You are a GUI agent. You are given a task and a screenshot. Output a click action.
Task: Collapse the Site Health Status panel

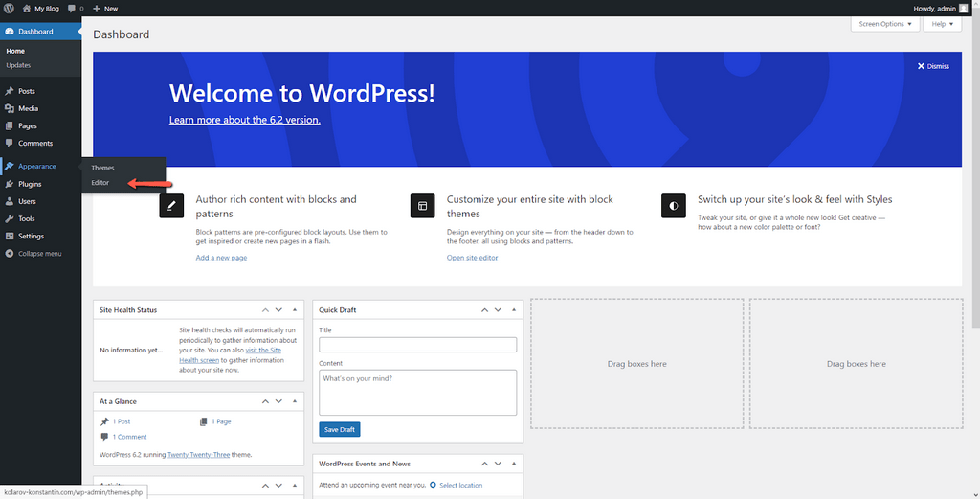[x=294, y=310]
